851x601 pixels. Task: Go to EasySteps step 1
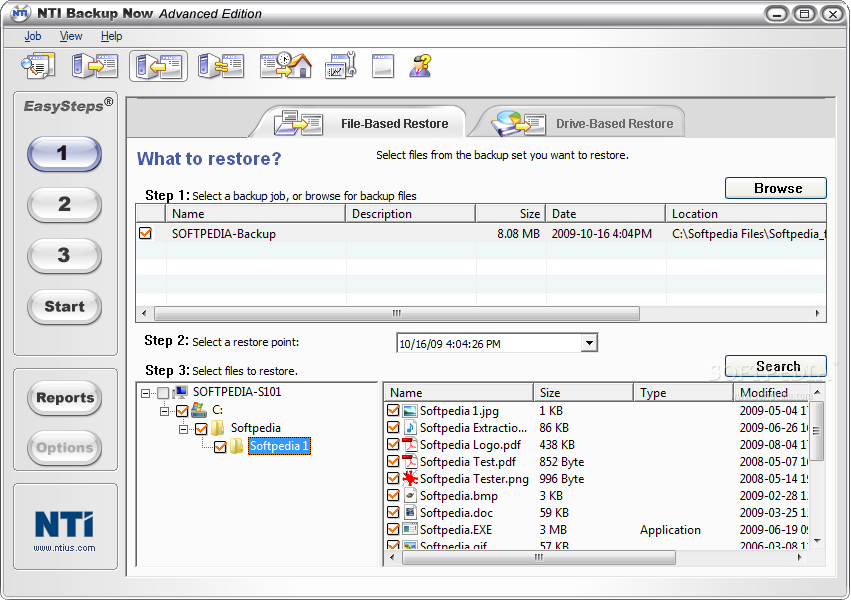(x=64, y=154)
